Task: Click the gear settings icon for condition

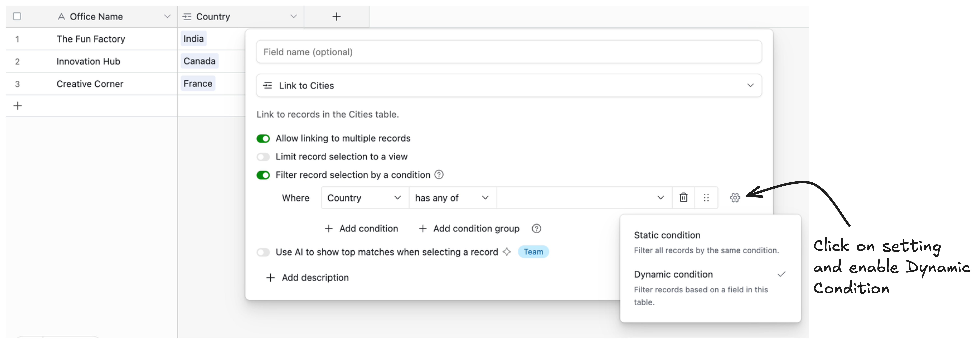Action: (735, 197)
